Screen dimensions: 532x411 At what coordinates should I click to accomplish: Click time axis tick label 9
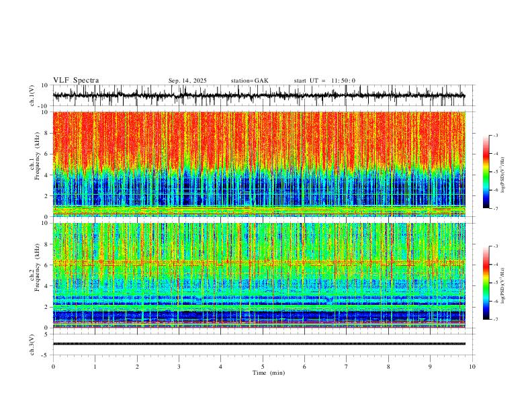[x=430, y=367]
